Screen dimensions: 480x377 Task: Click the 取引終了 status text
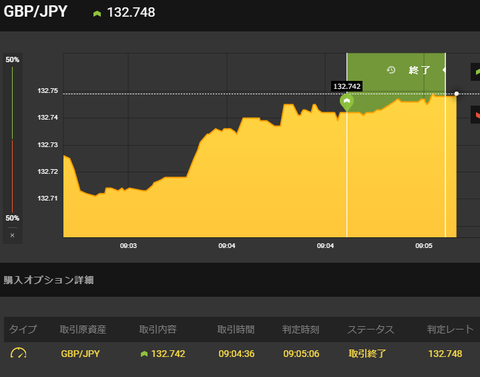pos(367,354)
